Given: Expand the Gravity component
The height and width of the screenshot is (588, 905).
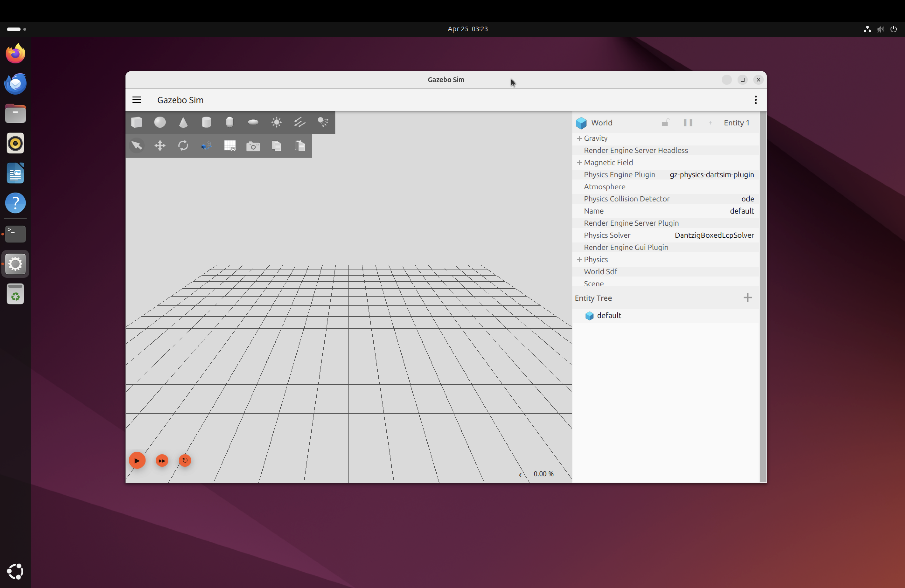Looking at the screenshot, I should coord(579,138).
